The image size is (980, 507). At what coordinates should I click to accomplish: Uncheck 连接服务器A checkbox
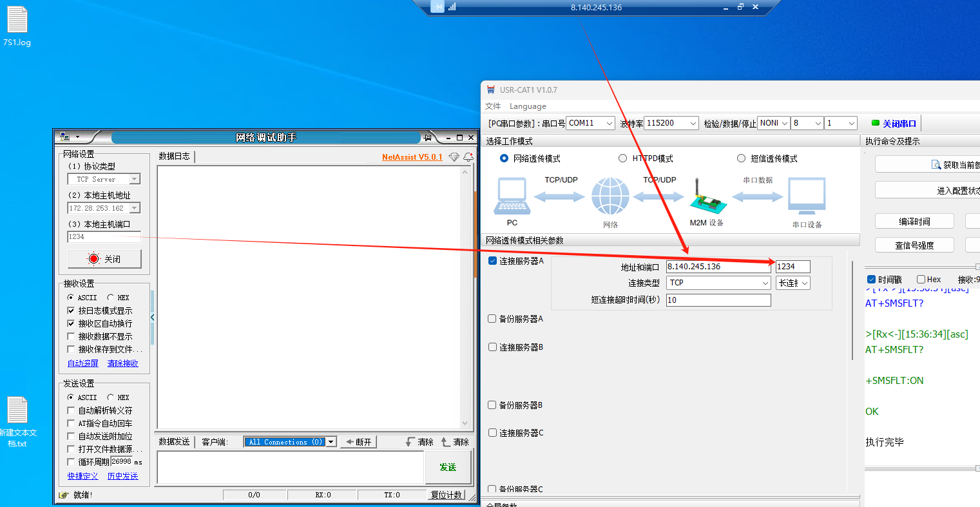[x=493, y=261]
